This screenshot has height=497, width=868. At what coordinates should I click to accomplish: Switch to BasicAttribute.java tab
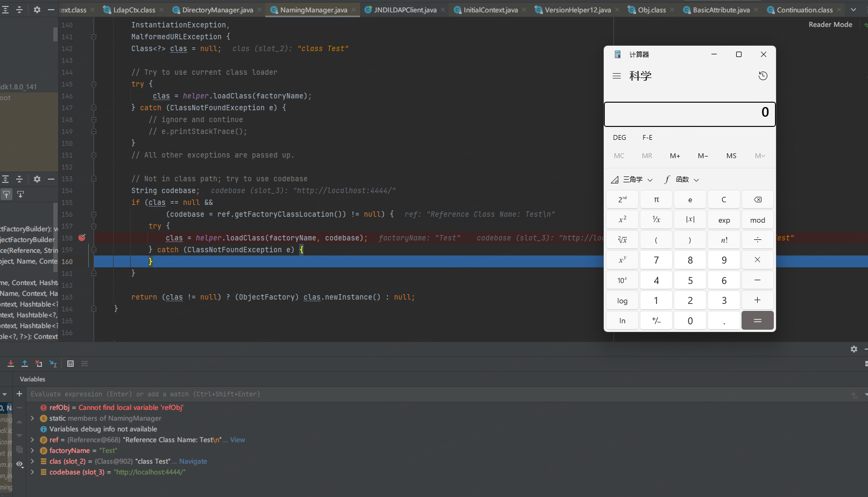pos(721,10)
